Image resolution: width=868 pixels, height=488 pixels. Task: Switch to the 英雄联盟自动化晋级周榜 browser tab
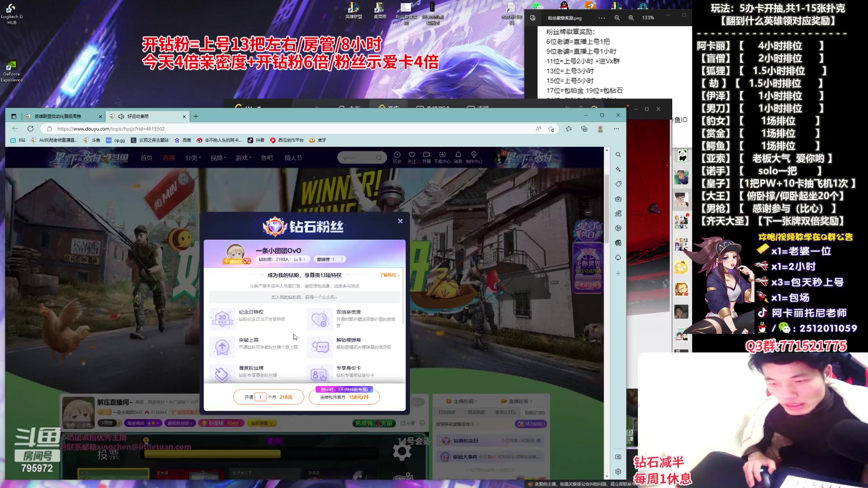(58, 117)
